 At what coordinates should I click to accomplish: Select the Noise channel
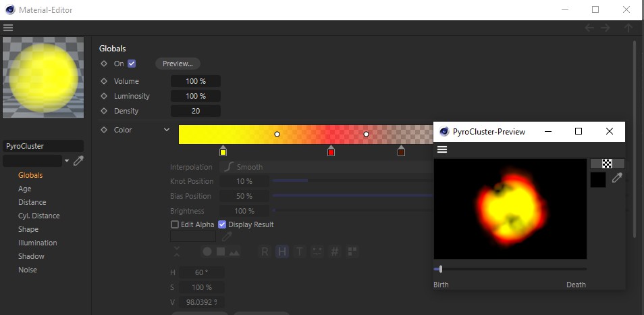coord(28,270)
